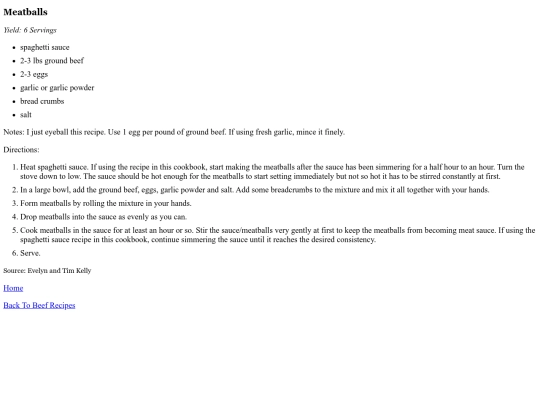This screenshot has width=540, height=405.
Task: Click the Serve step
Action: pos(30,253)
